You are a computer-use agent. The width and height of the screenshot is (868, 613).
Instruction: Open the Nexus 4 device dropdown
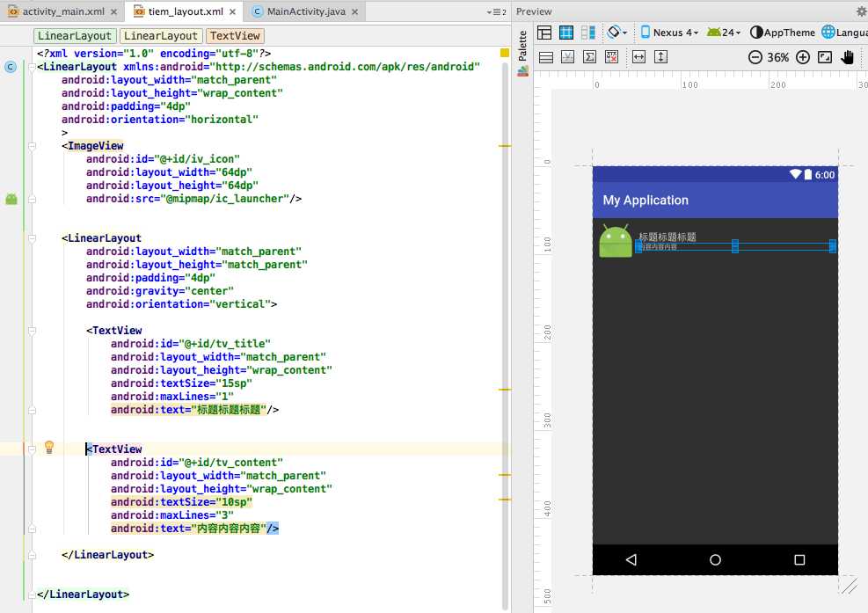(669, 33)
